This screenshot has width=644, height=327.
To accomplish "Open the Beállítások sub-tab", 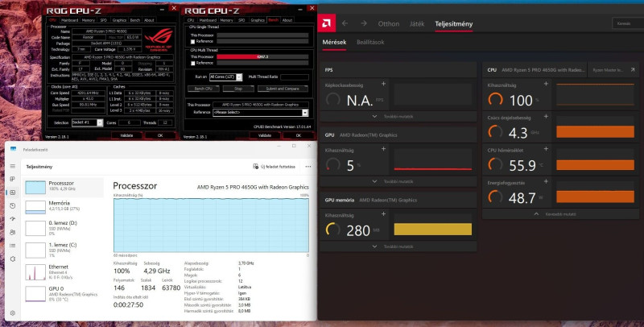I will click(x=370, y=42).
